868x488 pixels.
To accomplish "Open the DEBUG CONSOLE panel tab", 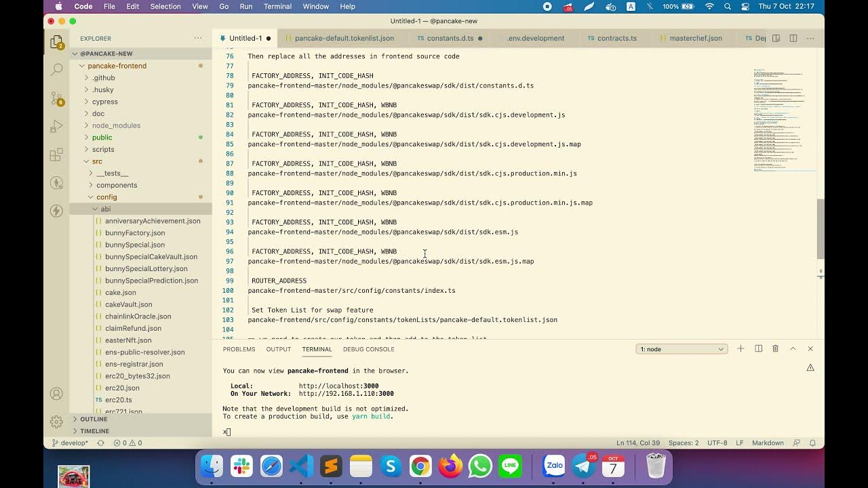I will [x=368, y=349].
